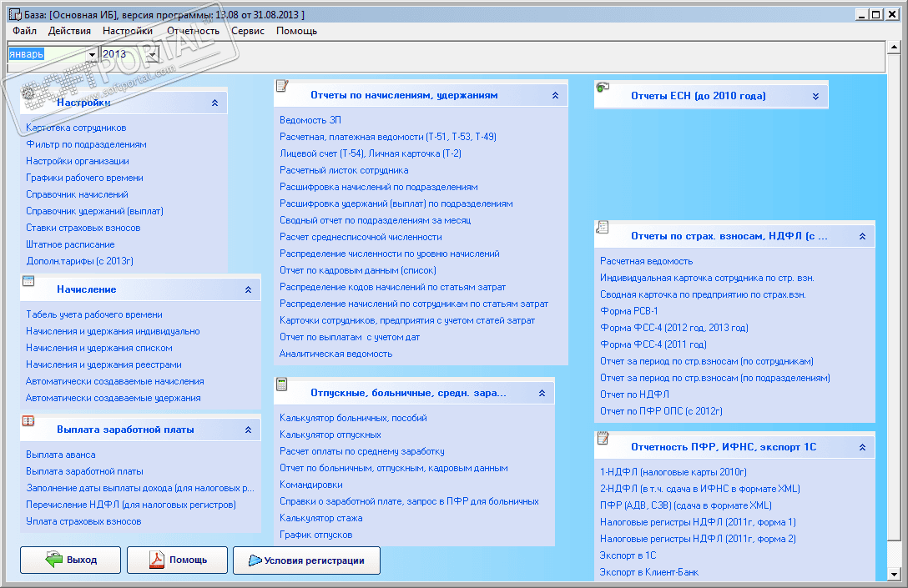908x588 pixels.
Task: Open Экспорт в Клиент-Банк
Action: (x=649, y=572)
